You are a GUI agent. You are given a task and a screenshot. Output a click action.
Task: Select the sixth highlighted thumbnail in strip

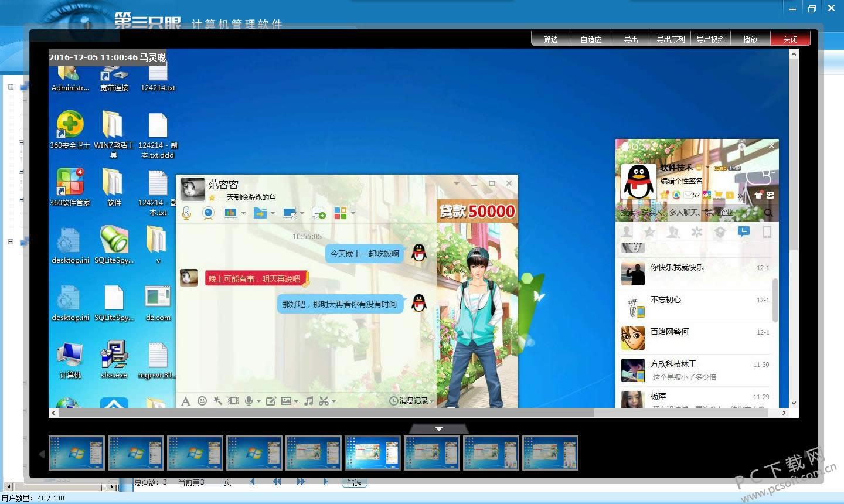(x=373, y=453)
